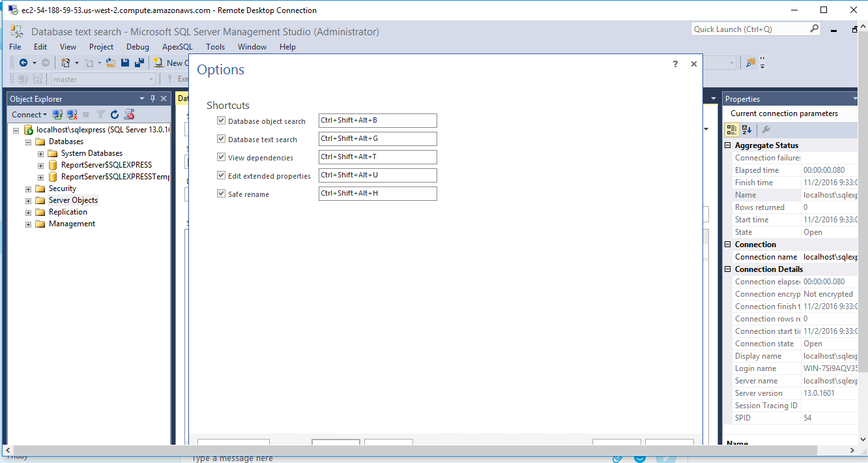
Task: Sort Properties alphabetically with A-Z icon
Action: (x=747, y=130)
